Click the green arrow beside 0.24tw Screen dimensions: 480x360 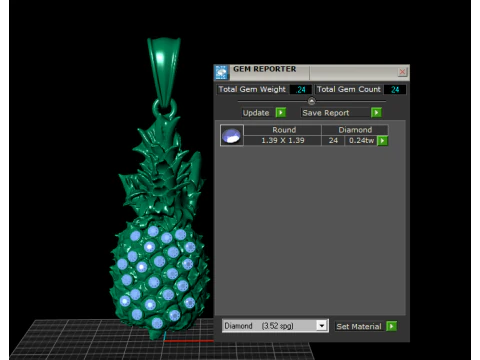point(382,141)
